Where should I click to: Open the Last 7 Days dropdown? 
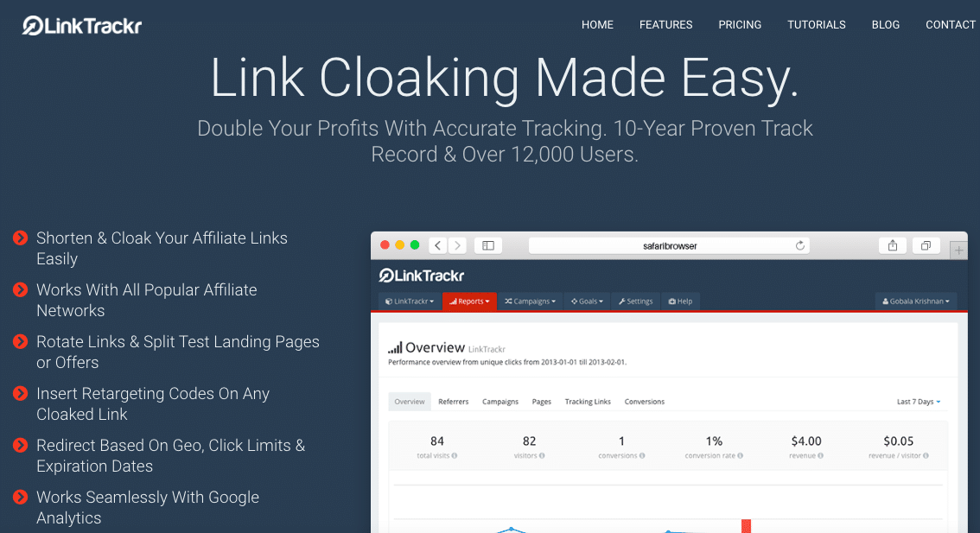point(918,402)
